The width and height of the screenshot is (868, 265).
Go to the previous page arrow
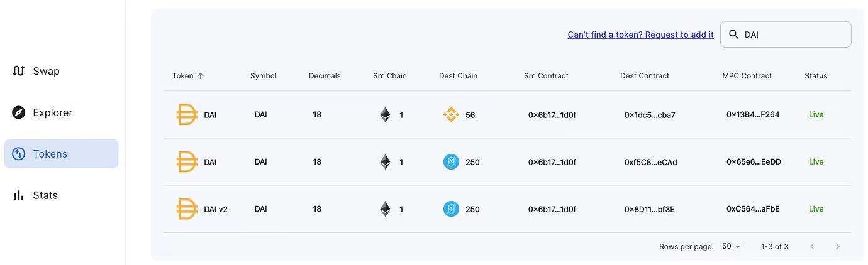pos(812,247)
